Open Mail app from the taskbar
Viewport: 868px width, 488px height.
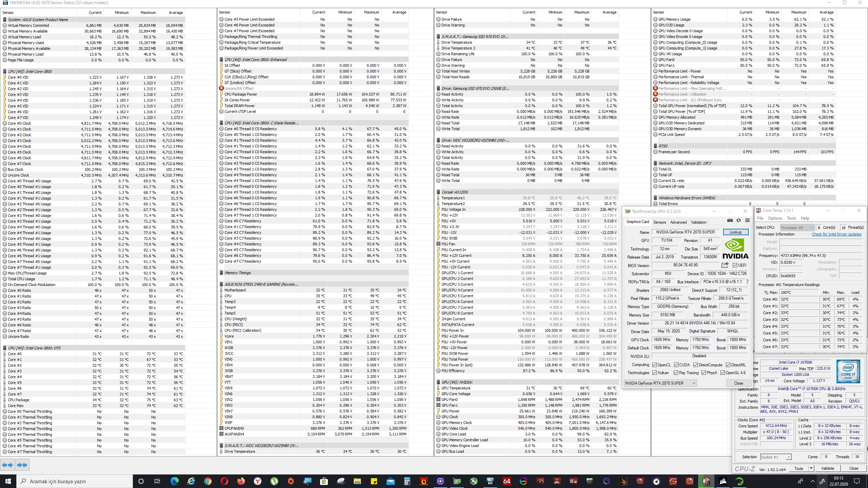click(x=391, y=481)
